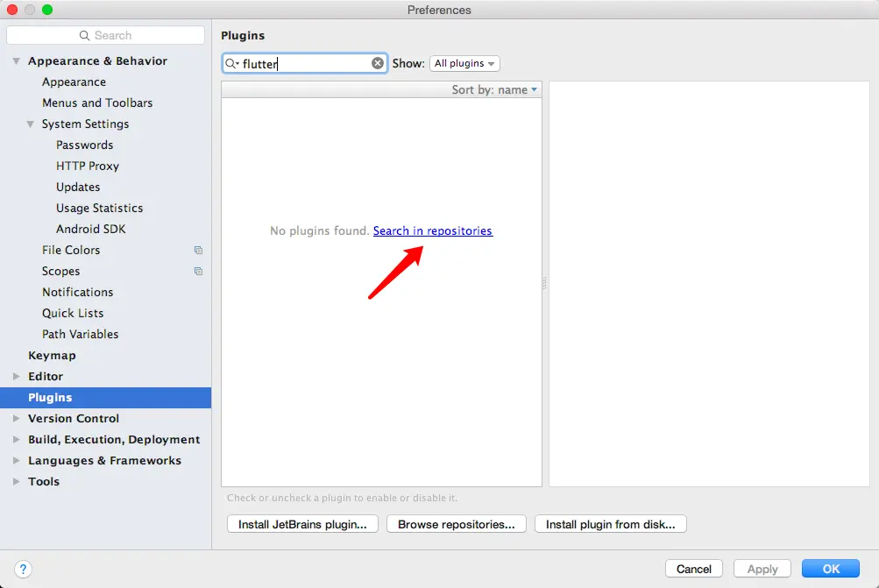Select Appearance in the settings tree
879x588 pixels.
pyautogui.click(x=74, y=81)
